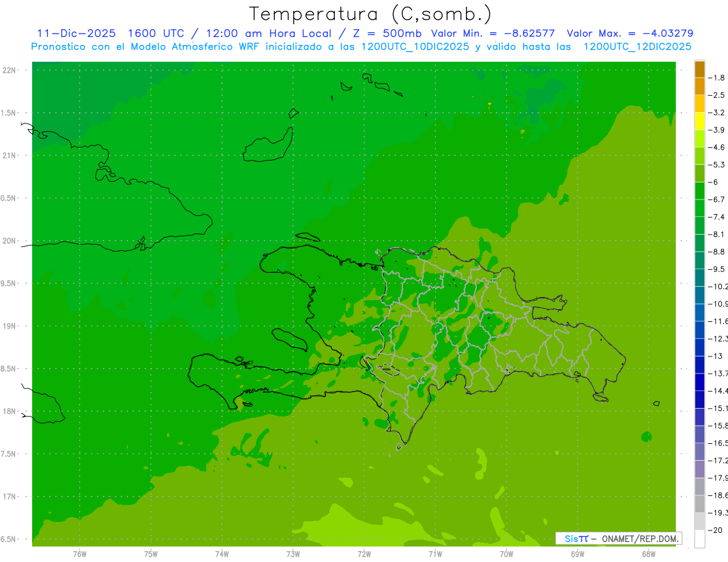Click the 68W longitude axis label
Image resolution: width=728 pixels, height=562 pixels.
point(649,554)
